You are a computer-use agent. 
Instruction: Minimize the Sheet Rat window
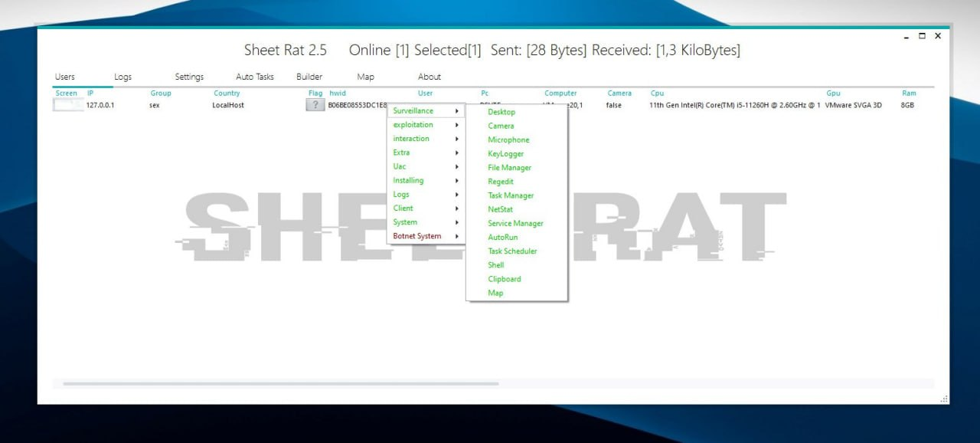[906, 36]
